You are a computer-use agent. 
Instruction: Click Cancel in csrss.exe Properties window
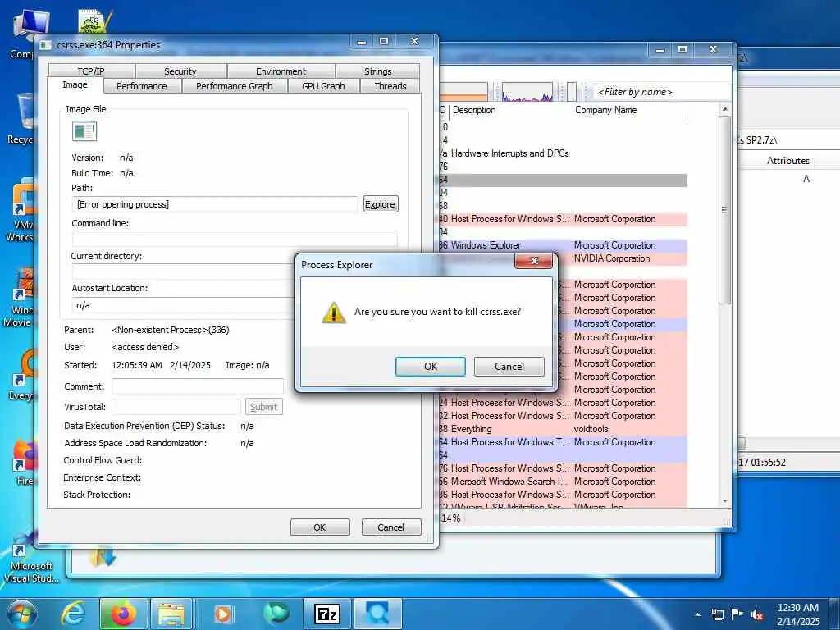pos(391,527)
